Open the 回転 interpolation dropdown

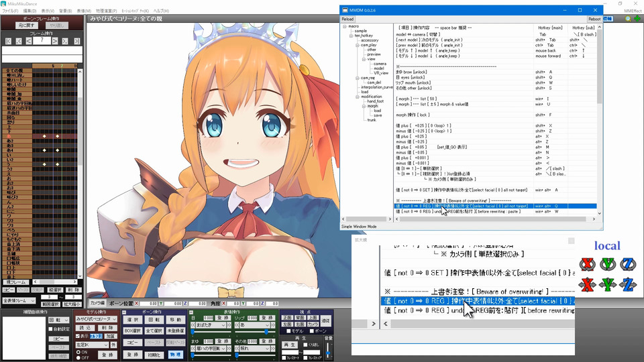(x=59, y=320)
